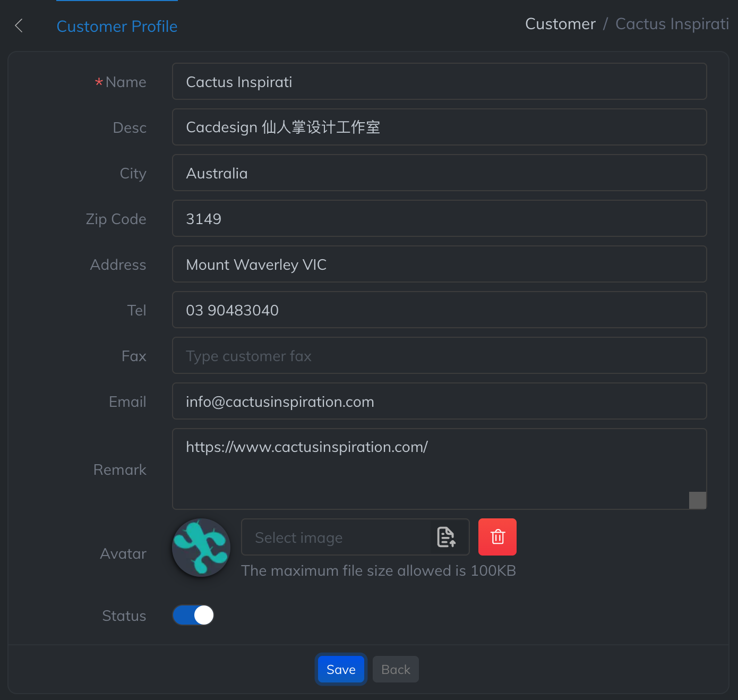The height and width of the screenshot is (700, 738).
Task: Click into the Name field
Action: 439,82
